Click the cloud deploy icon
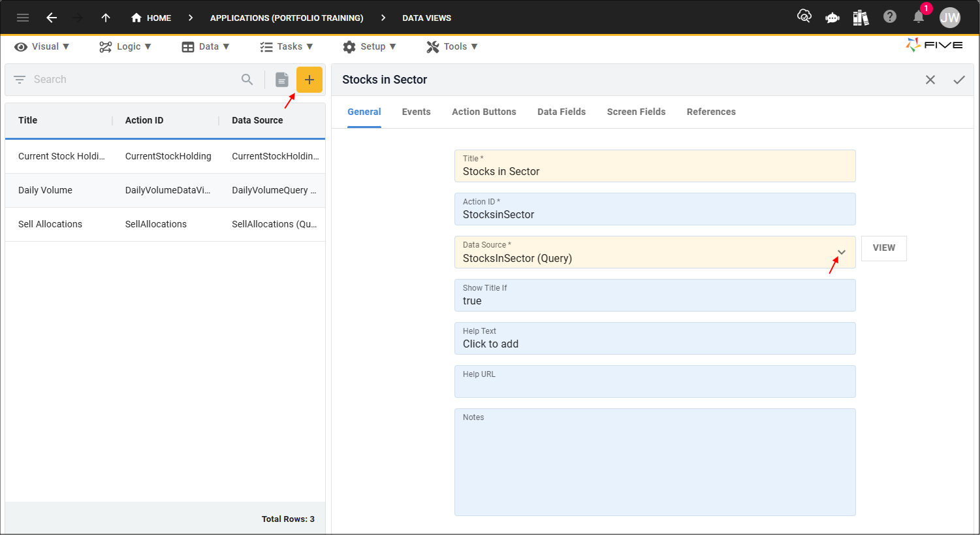 [804, 16]
